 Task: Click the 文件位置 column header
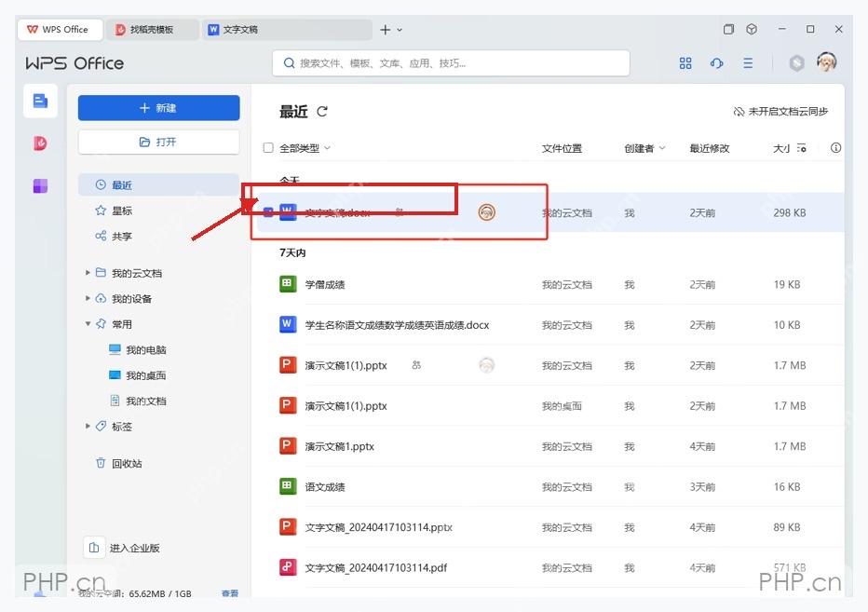coord(562,148)
